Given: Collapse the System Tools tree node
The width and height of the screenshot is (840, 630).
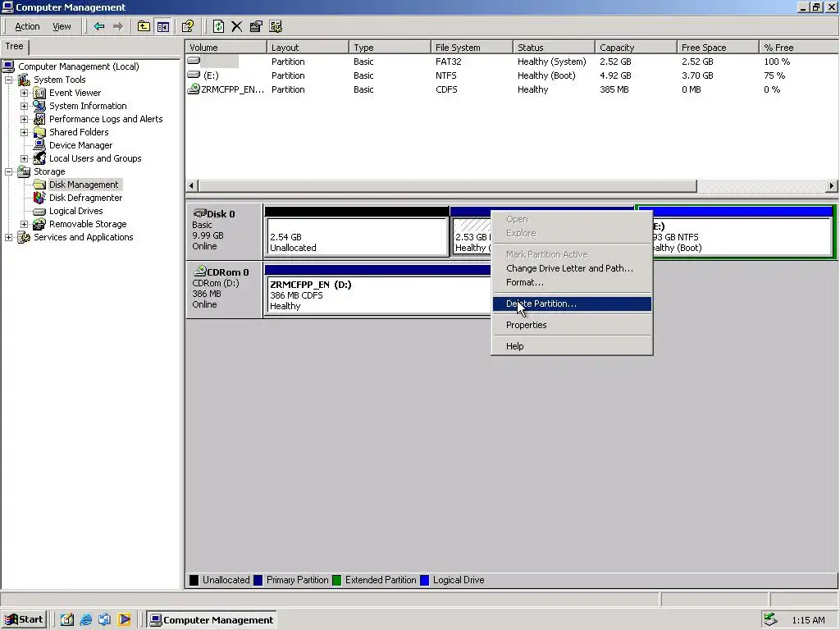Looking at the screenshot, I should (8, 80).
